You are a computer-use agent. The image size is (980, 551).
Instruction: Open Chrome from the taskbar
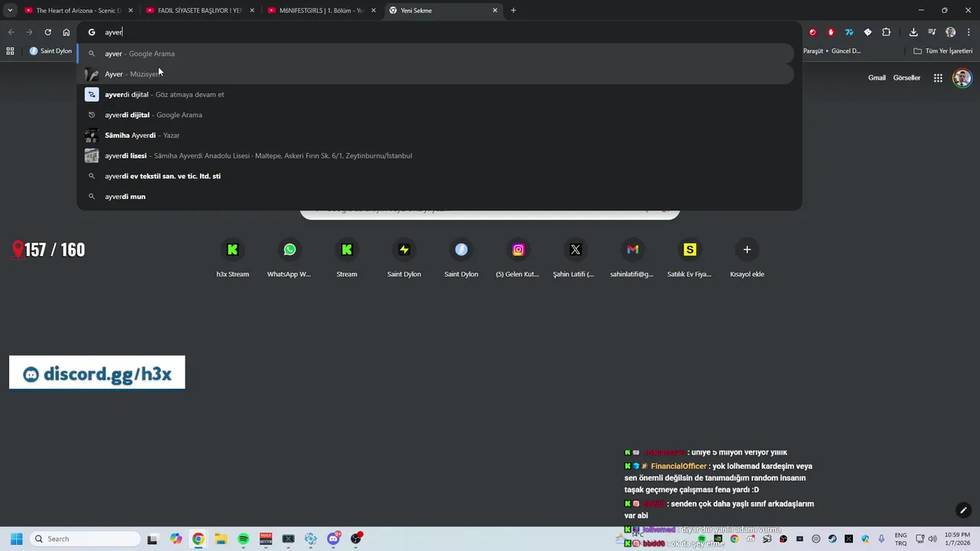click(198, 539)
